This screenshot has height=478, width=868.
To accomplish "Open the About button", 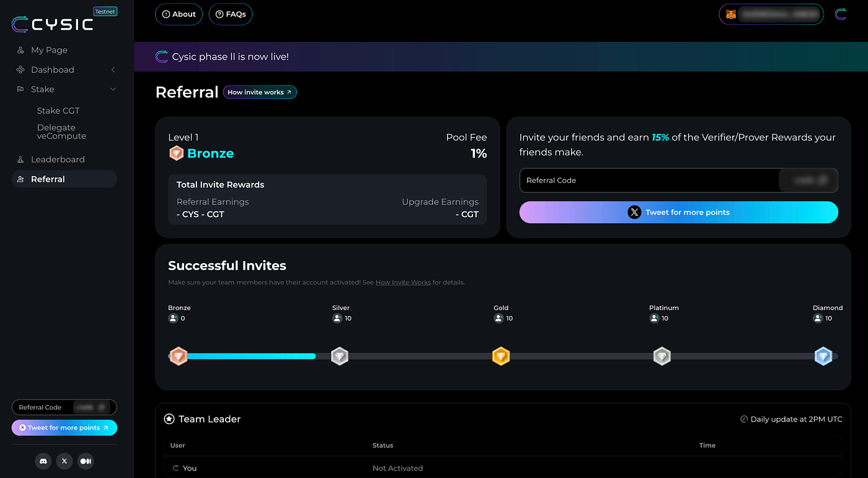I will (x=179, y=14).
